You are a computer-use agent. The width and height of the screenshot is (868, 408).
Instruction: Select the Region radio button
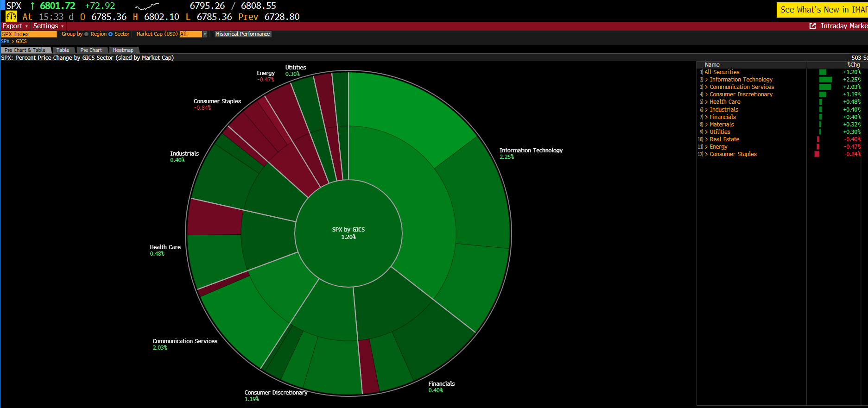click(x=87, y=34)
